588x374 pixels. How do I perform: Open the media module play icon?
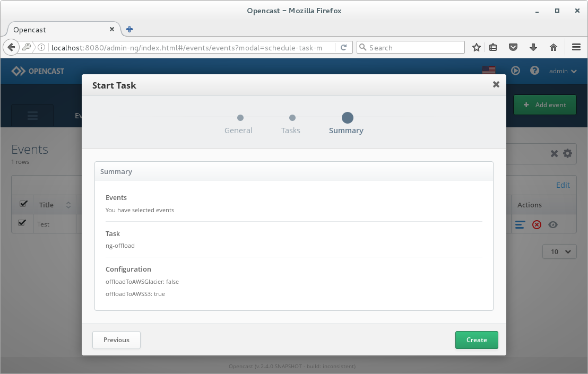coord(515,71)
